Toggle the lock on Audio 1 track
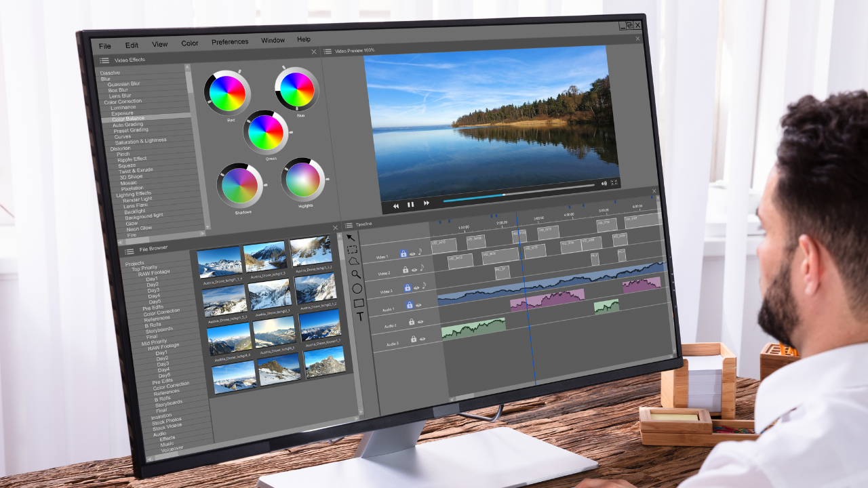The height and width of the screenshot is (488, 868). (x=410, y=305)
